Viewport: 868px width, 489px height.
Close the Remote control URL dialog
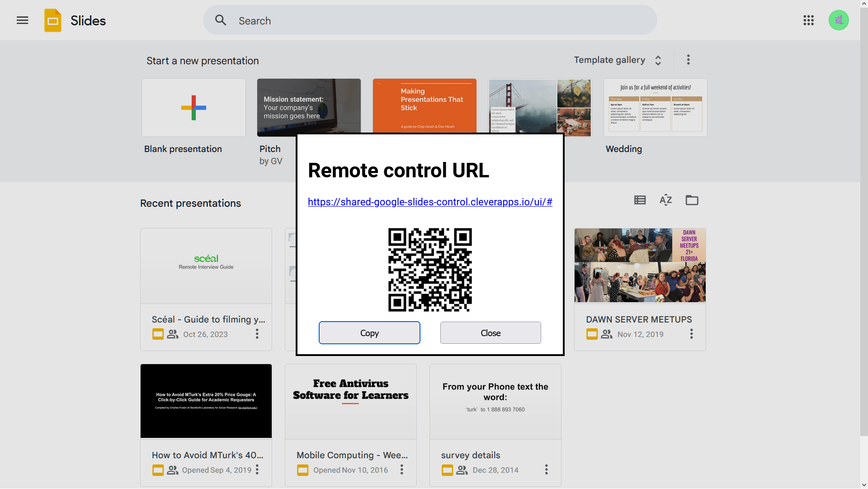click(490, 333)
